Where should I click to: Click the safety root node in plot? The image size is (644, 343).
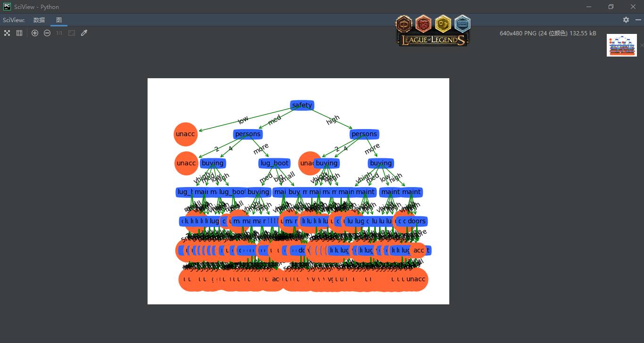pyautogui.click(x=302, y=106)
